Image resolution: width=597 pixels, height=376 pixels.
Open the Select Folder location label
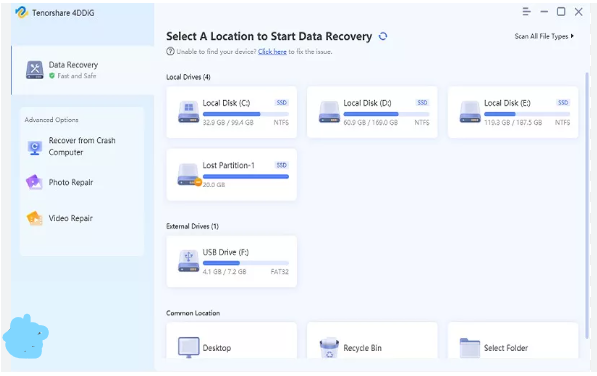[x=506, y=348]
